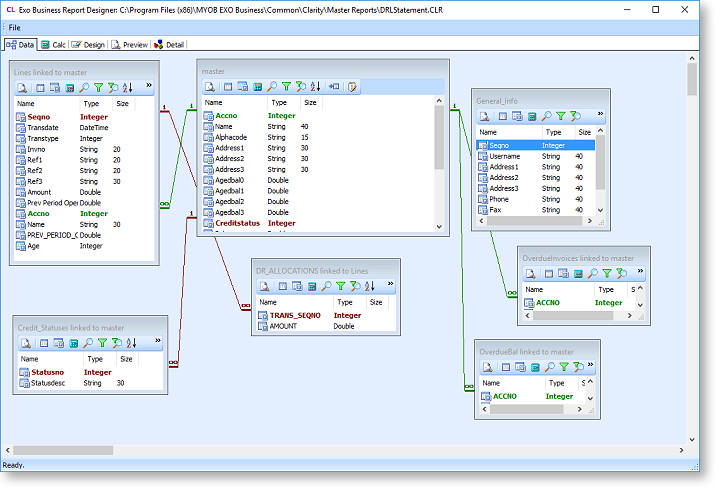Click the sort icon in master panel toolbar
Screen dimensions: 715x487
pyautogui.click(x=316, y=87)
